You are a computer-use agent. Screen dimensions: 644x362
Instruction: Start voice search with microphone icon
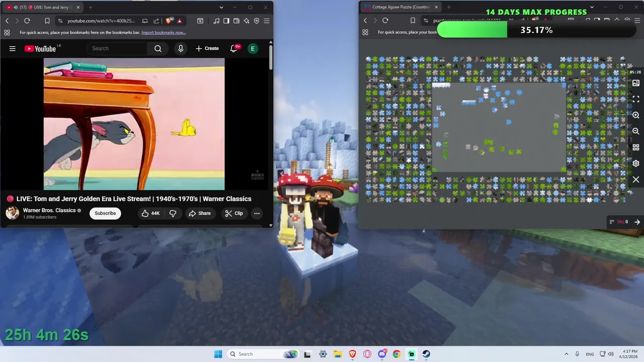[x=181, y=48]
